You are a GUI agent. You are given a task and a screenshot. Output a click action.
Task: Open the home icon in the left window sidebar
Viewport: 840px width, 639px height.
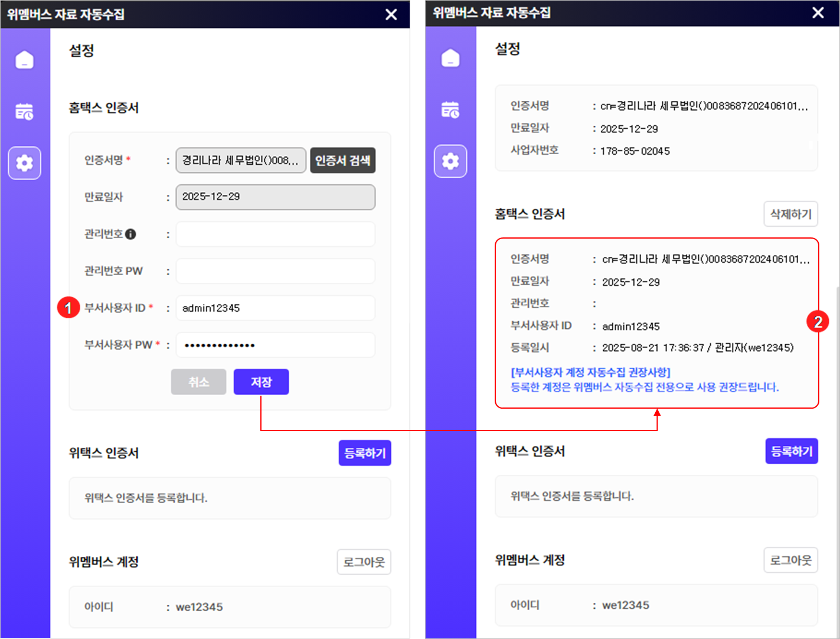25,60
